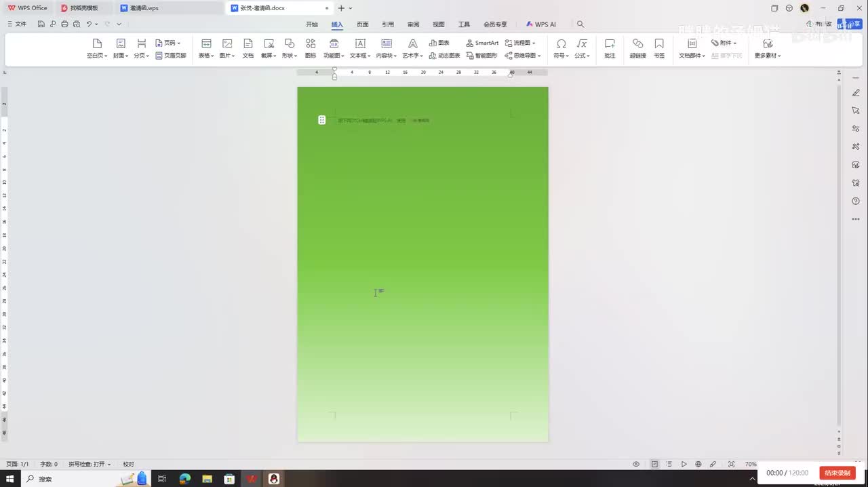This screenshot has width=868, height=487.
Task: Switch to page layout view
Action: tap(654, 464)
